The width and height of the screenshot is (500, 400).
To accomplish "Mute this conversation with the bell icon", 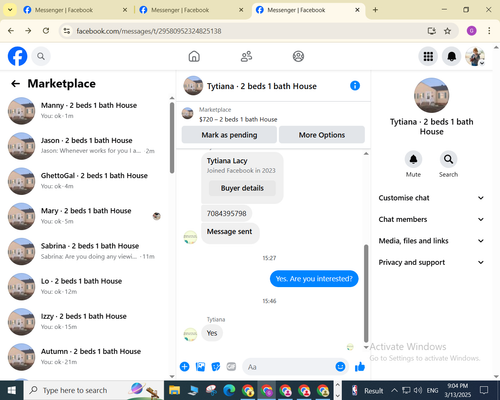I will pos(413,159).
